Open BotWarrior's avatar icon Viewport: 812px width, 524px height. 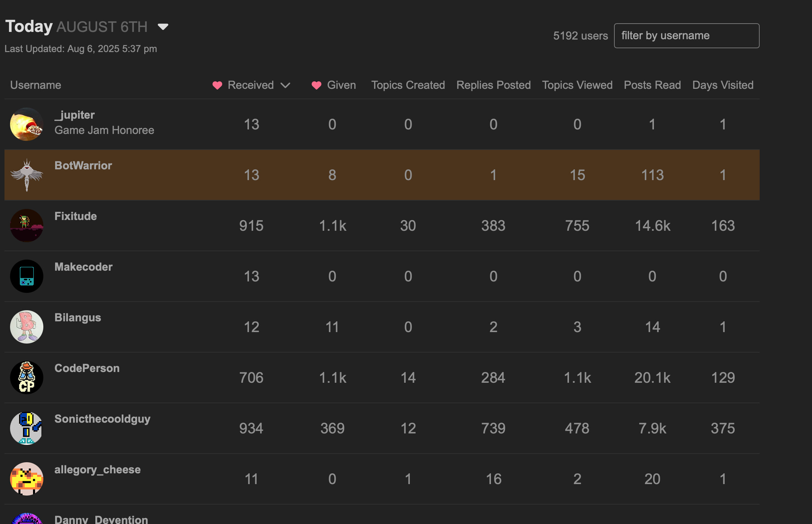tap(27, 175)
